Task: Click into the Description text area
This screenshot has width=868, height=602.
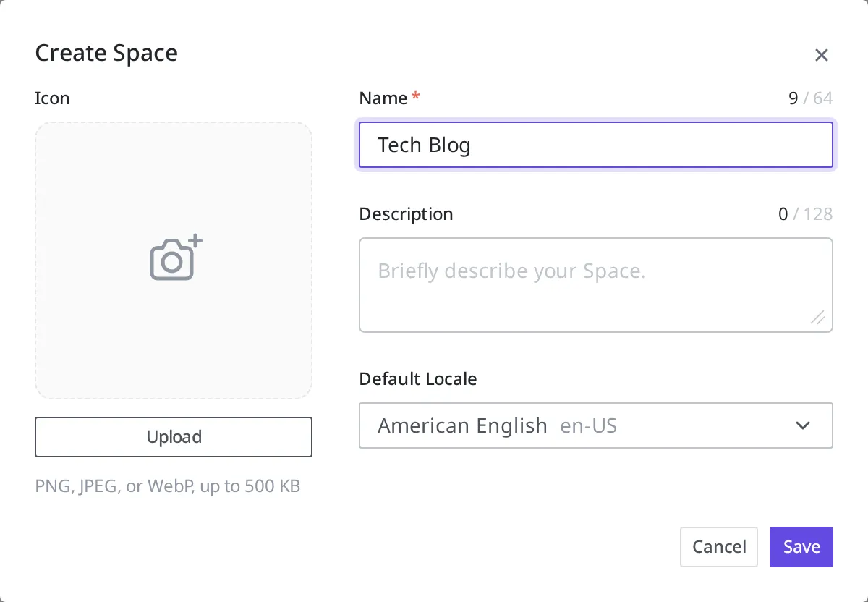Action: (595, 285)
